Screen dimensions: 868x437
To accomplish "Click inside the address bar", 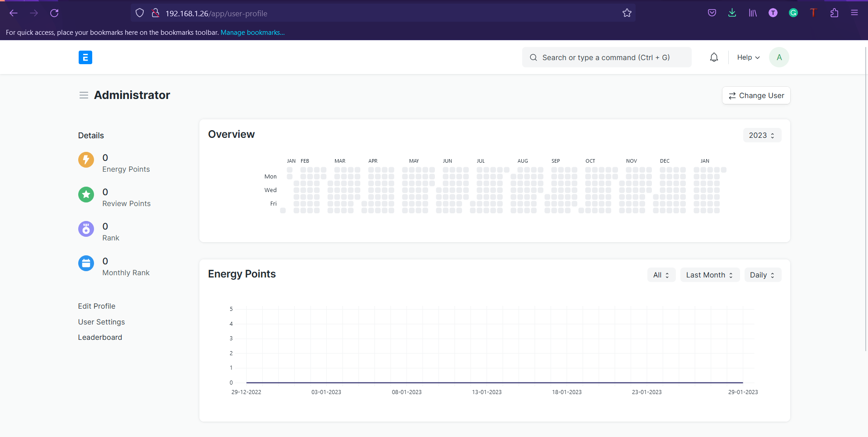I will tap(316, 13).
